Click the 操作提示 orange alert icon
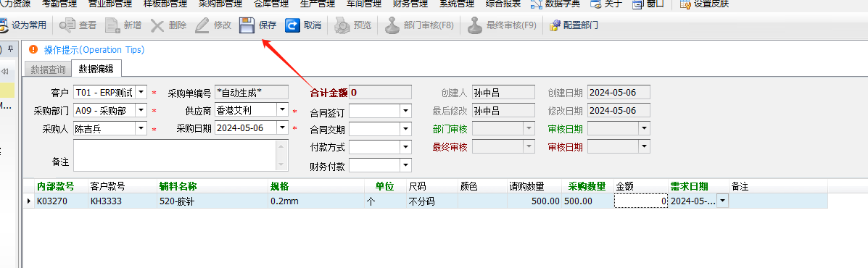This screenshot has width=868, height=268. coord(33,50)
